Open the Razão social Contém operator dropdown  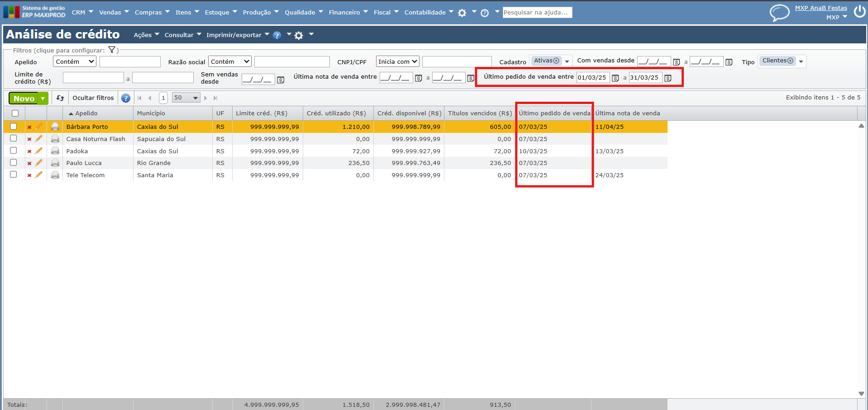(230, 61)
